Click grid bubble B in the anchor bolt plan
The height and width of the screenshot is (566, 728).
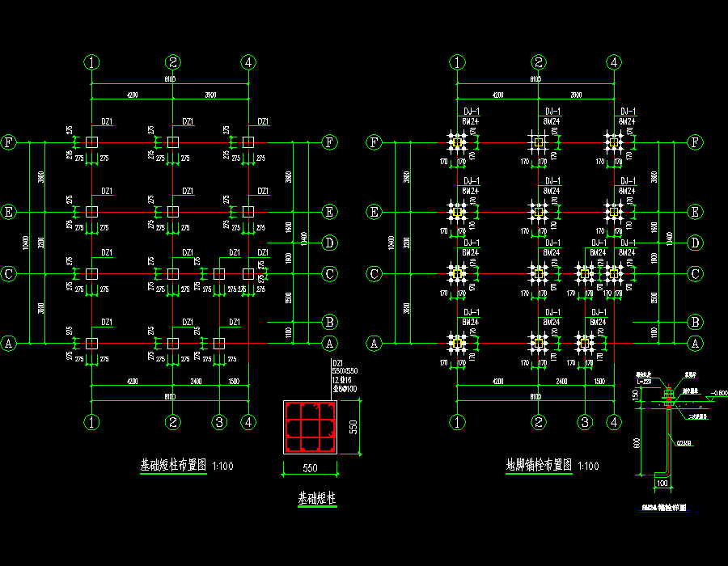[694, 322]
